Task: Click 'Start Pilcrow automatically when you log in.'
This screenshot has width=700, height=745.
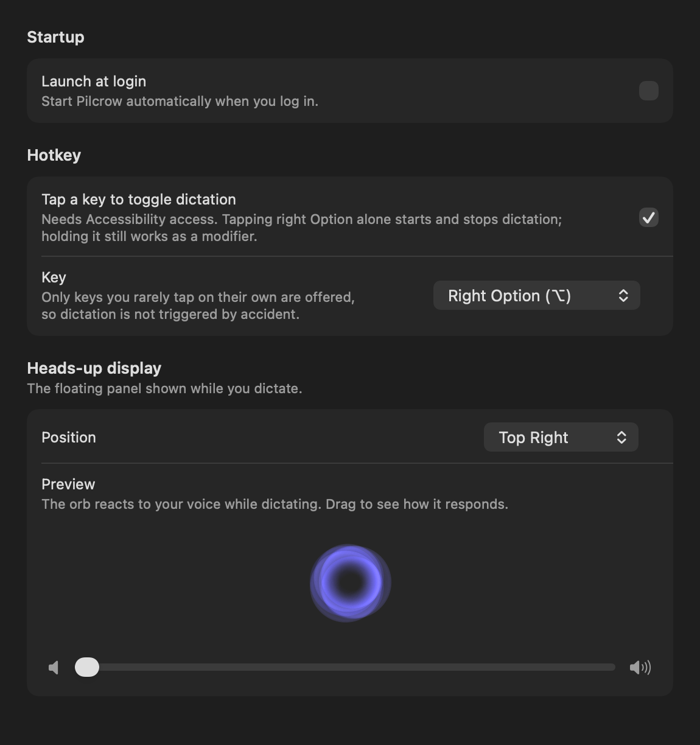Action: [x=180, y=101]
